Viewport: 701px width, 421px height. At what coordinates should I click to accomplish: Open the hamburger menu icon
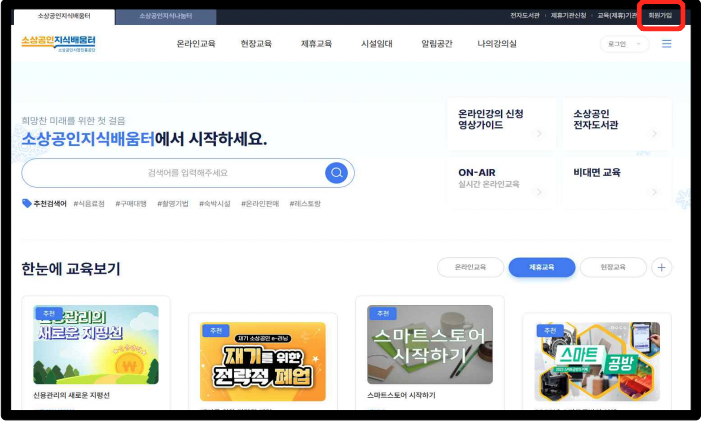[667, 44]
